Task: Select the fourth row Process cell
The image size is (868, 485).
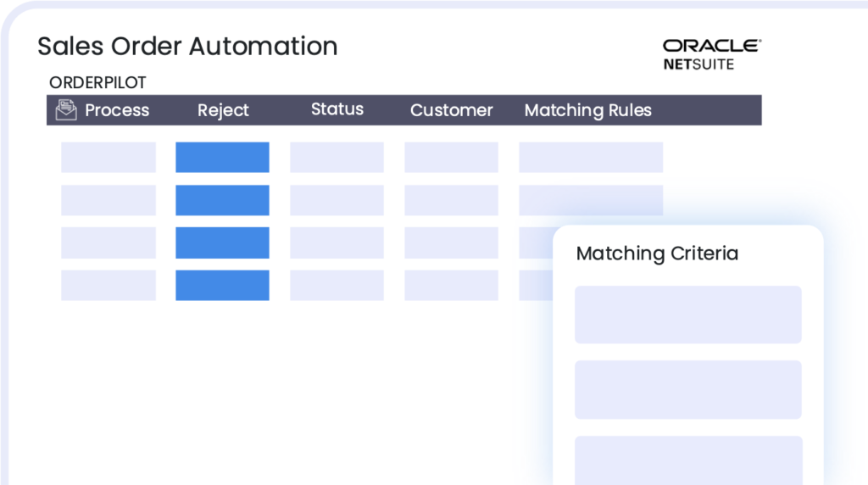Action: 108,285
